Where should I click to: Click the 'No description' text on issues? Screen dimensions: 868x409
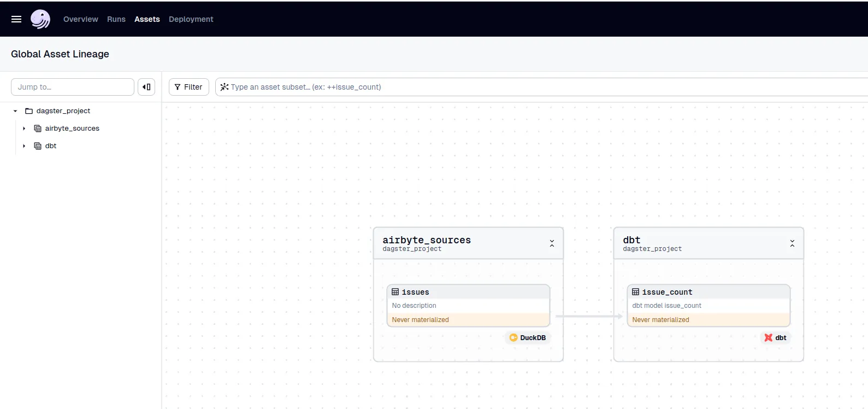tap(414, 306)
